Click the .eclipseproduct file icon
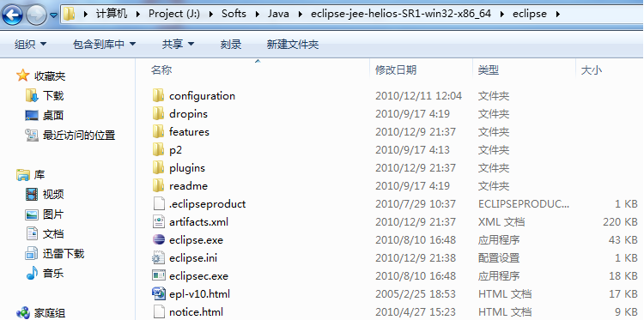 (x=159, y=204)
